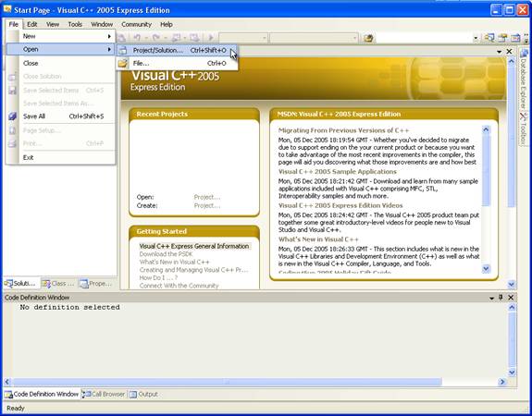Pin the Code Definition Window with auto-hide icon
The image size is (532, 416).
pos(501,298)
